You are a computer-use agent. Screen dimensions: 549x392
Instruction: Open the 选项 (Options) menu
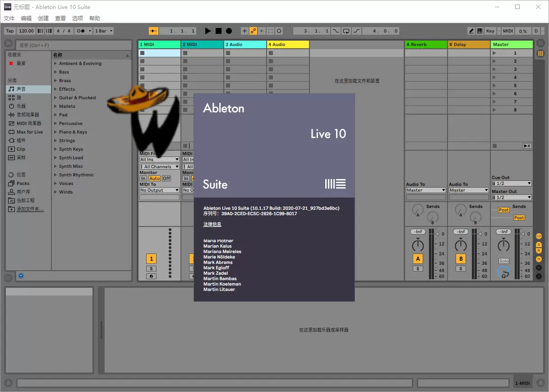[78, 18]
